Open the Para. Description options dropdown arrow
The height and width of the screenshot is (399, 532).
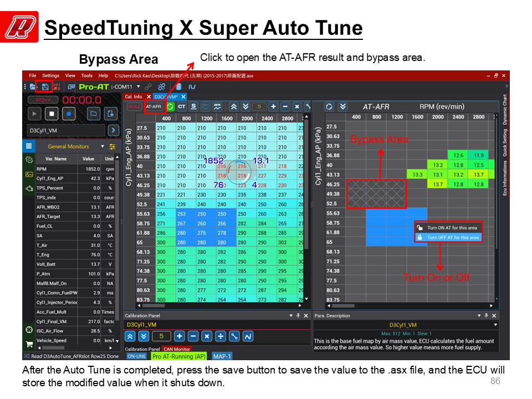[x=479, y=315]
